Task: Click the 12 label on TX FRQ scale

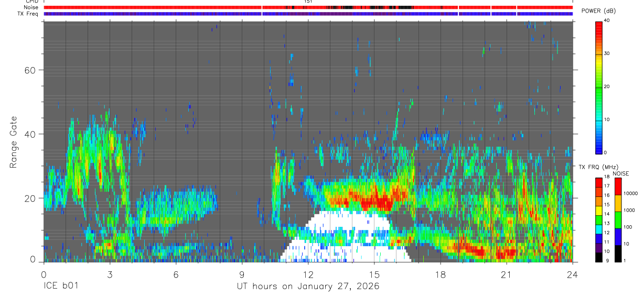Action: click(607, 233)
